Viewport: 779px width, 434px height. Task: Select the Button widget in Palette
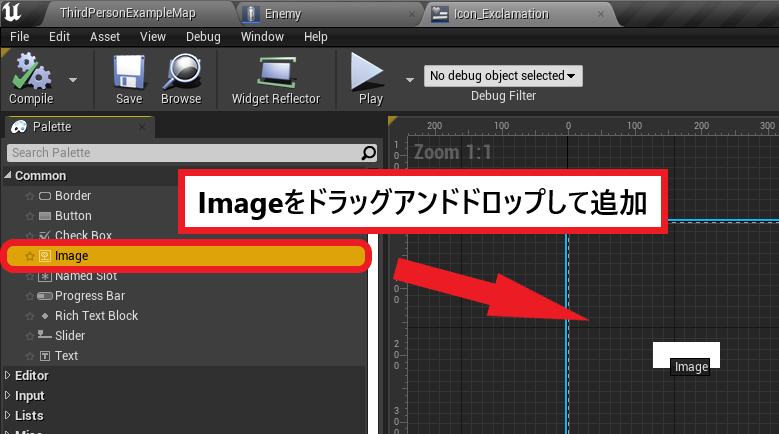pos(73,216)
